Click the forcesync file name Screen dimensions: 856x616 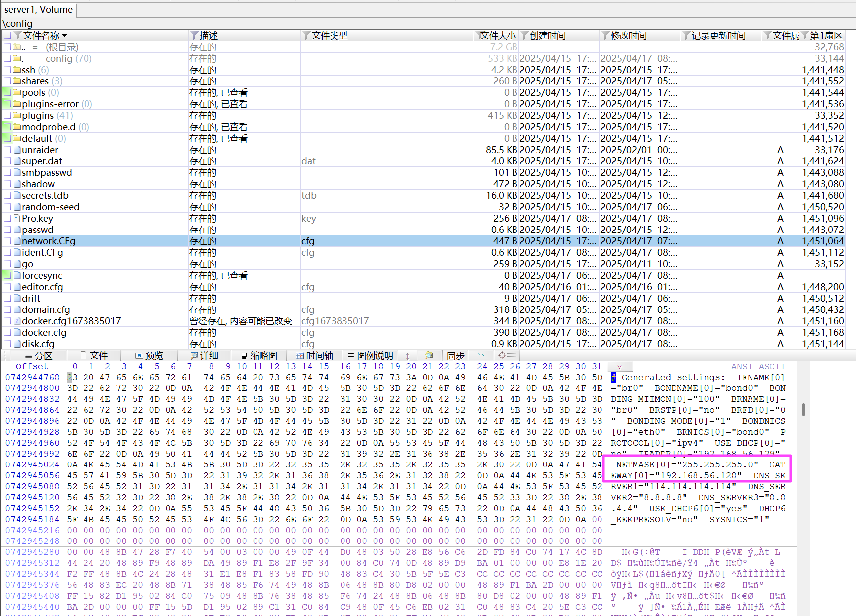pyautogui.click(x=42, y=275)
